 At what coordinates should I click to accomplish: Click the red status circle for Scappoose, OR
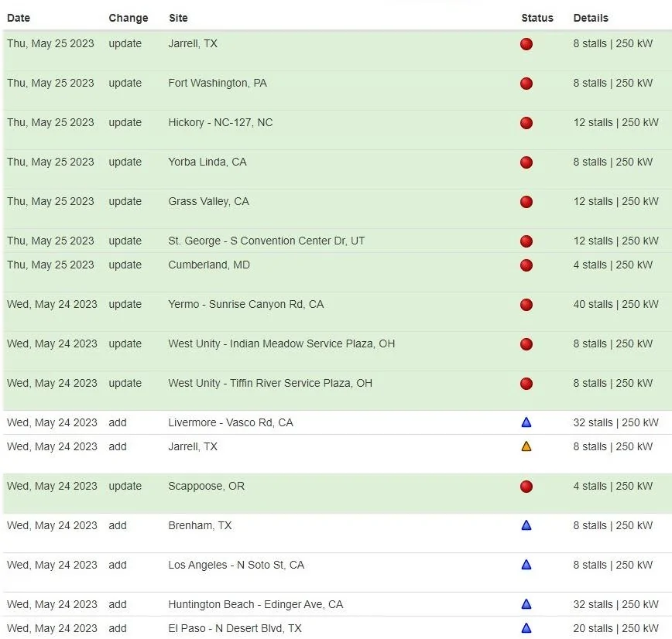tap(526, 487)
